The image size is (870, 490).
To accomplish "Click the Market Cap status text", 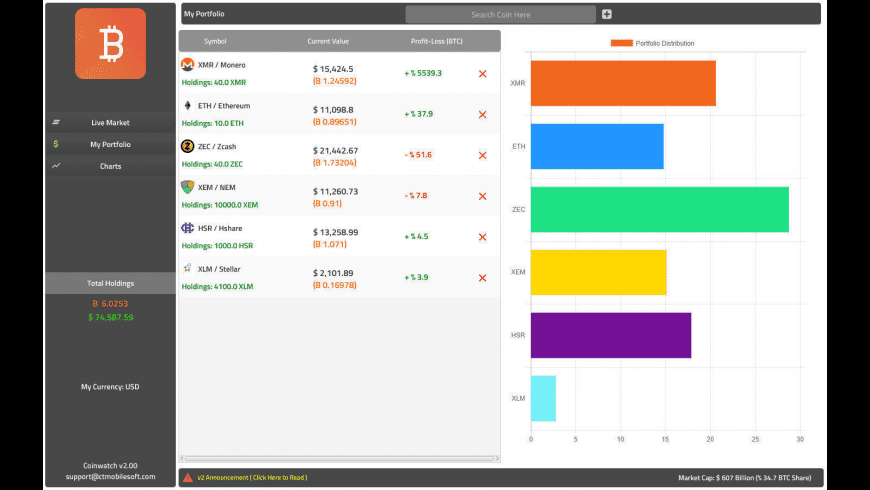I will pyautogui.click(x=745, y=477).
